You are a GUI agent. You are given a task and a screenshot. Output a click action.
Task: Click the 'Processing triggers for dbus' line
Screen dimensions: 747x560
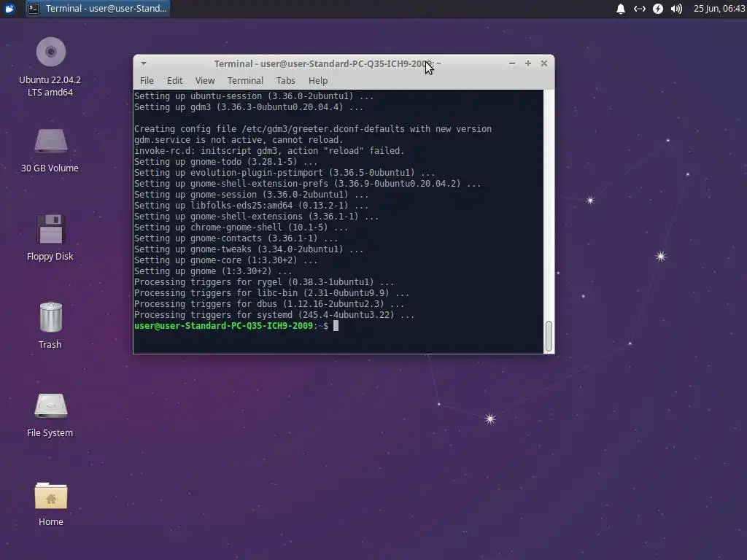click(268, 304)
